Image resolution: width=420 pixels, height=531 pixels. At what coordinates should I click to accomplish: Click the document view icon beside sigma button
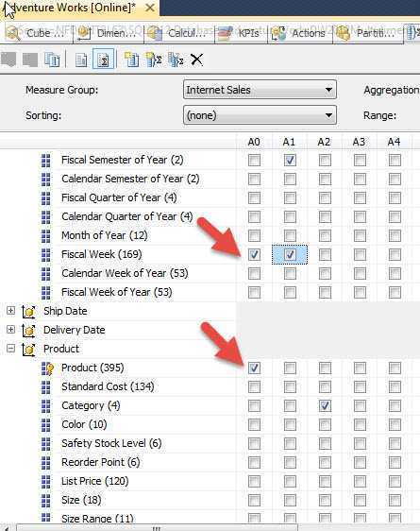(x=81, y=60)
